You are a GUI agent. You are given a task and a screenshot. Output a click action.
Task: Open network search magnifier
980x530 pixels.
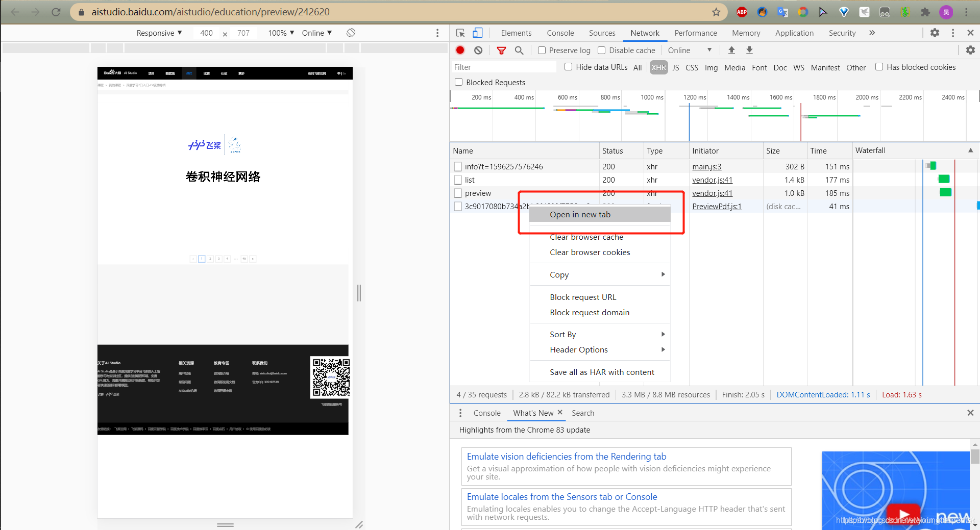point(519,50)
